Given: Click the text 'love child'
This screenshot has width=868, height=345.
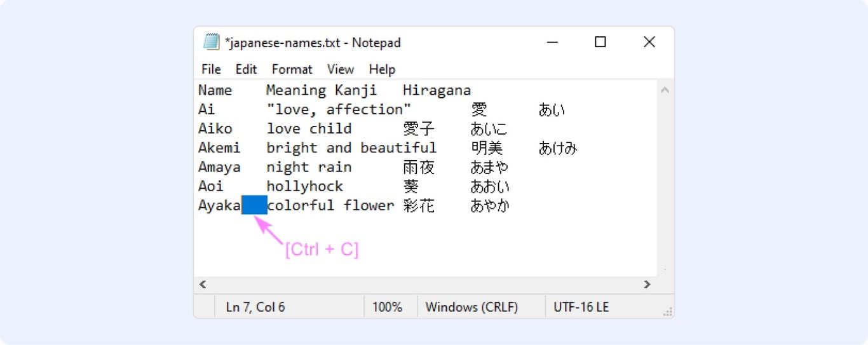Looking at the screenshot, I should tap(309, 128).
